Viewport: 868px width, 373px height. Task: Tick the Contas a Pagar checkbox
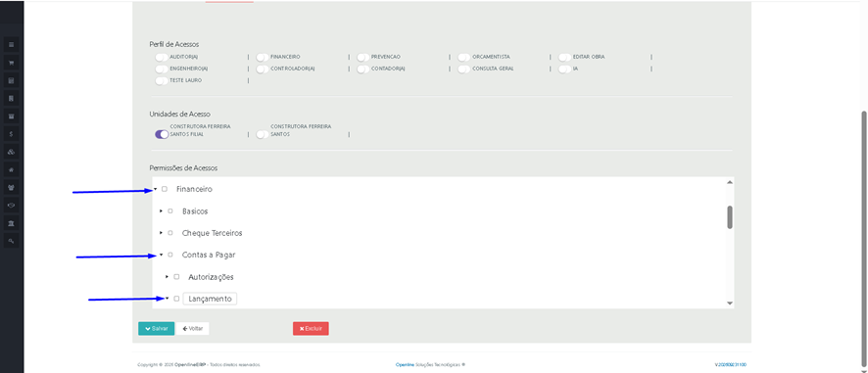[170, 255]
